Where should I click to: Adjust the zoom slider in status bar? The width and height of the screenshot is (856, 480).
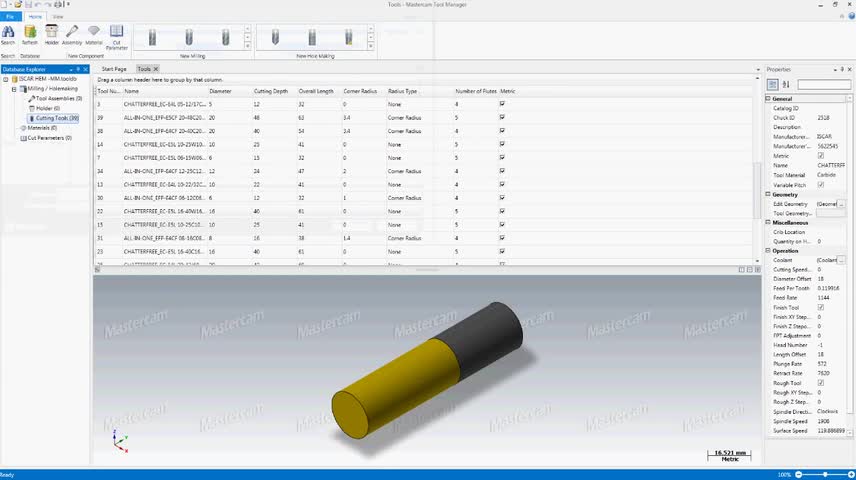coord(825,475)
